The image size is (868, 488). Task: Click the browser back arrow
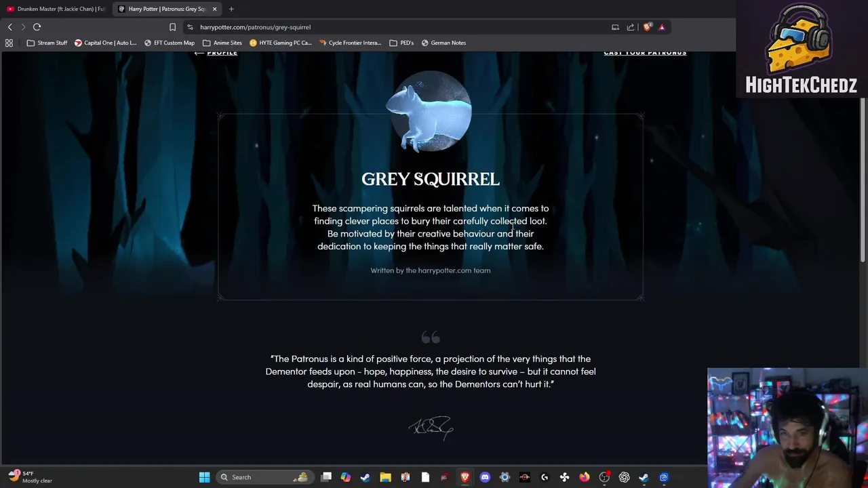[x=9, y=27]
